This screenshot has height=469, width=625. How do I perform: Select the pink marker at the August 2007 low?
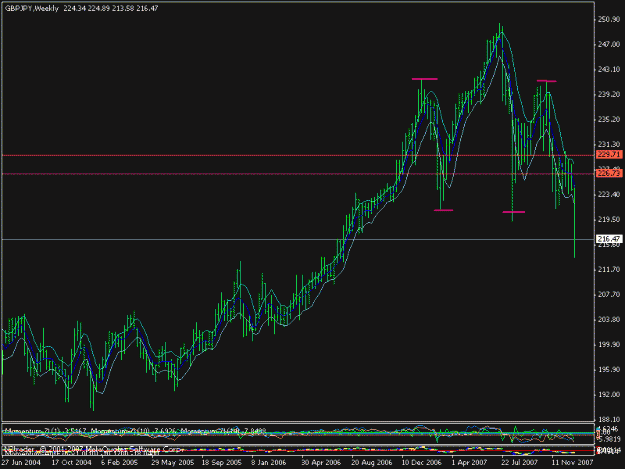(514, 212)
